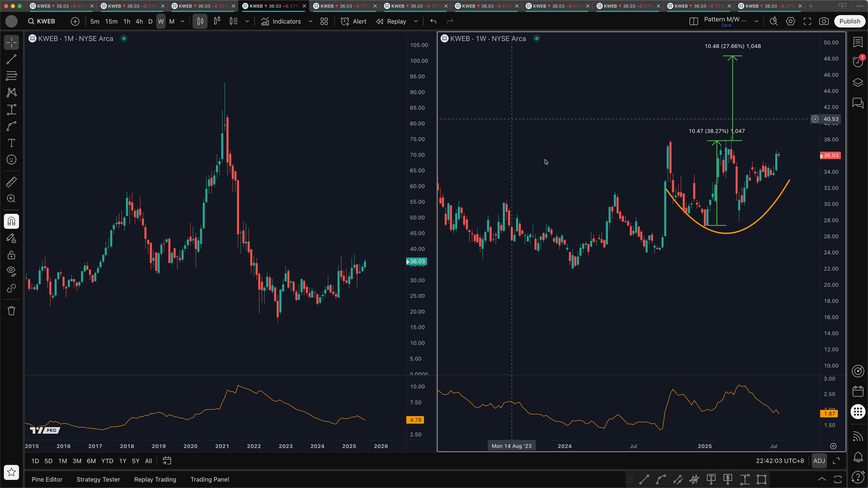Open chart settings hexagon icon

click(x=790, y=21)
